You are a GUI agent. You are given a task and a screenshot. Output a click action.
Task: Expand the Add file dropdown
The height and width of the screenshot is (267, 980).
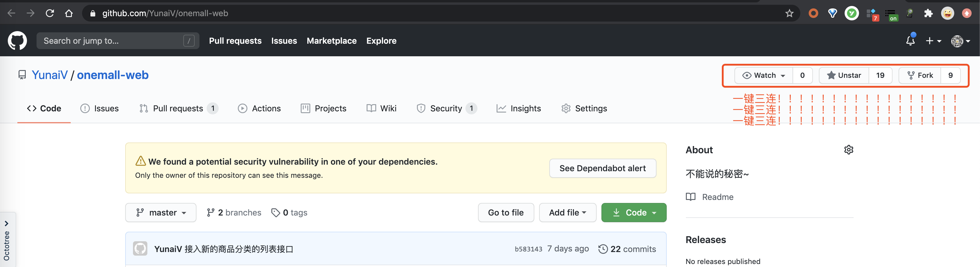[567, 213]
